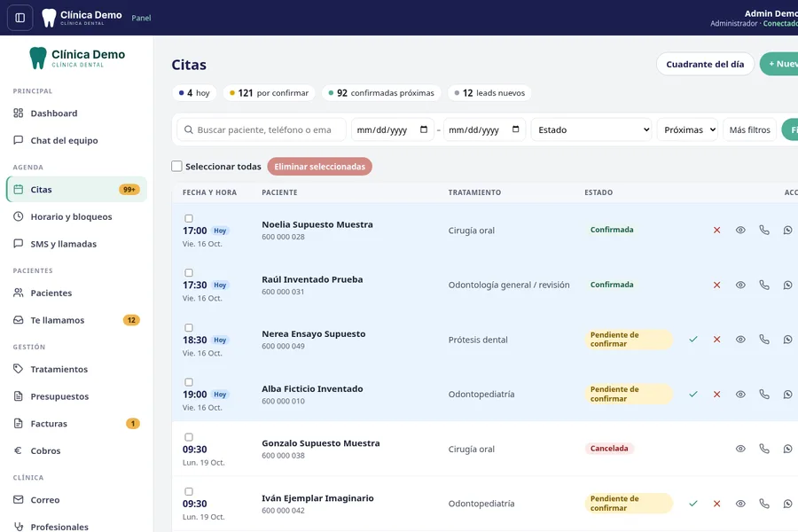The image size is (798, 532).
Task: Open Dashboard from sidebar
Action: (x=76, y=113)
